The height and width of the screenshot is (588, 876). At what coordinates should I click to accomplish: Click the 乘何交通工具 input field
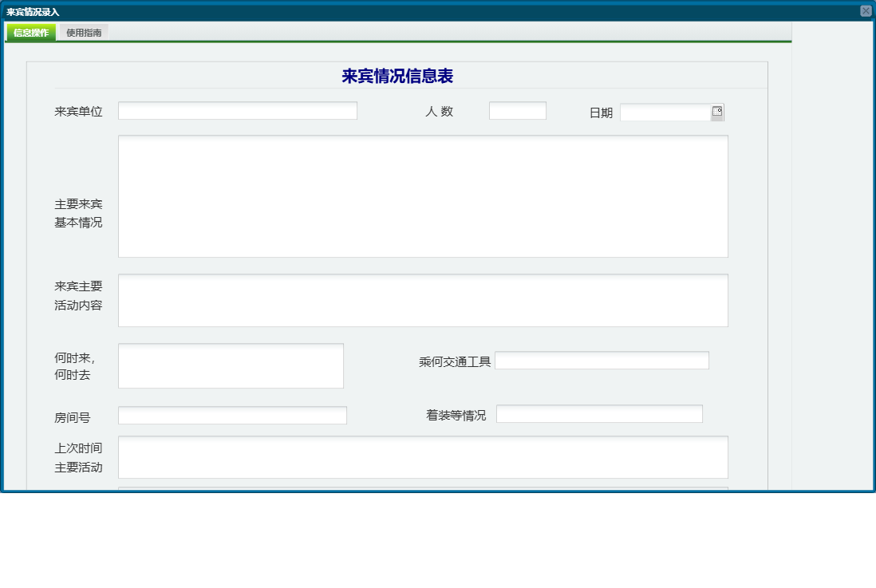602,360
